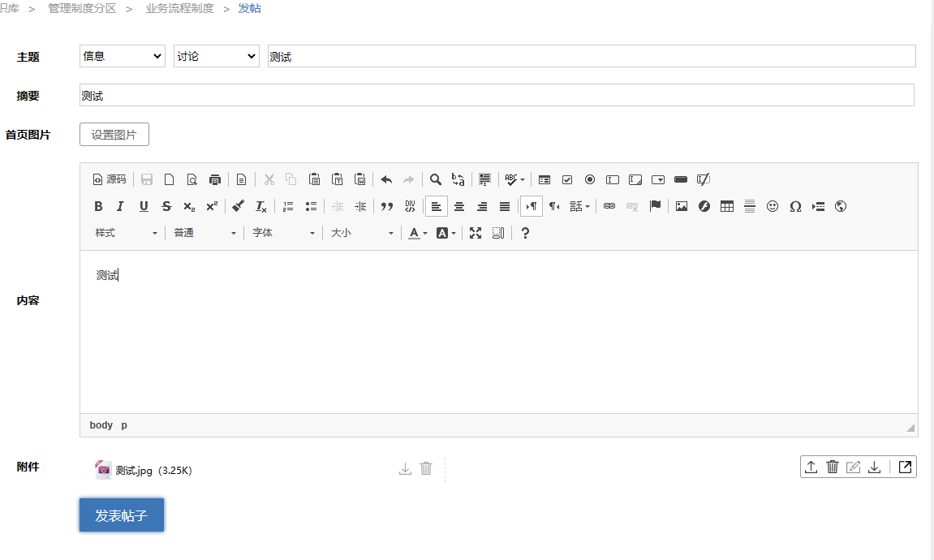Click the Print icon
This screenshot has width=934, height=560.
215,179
